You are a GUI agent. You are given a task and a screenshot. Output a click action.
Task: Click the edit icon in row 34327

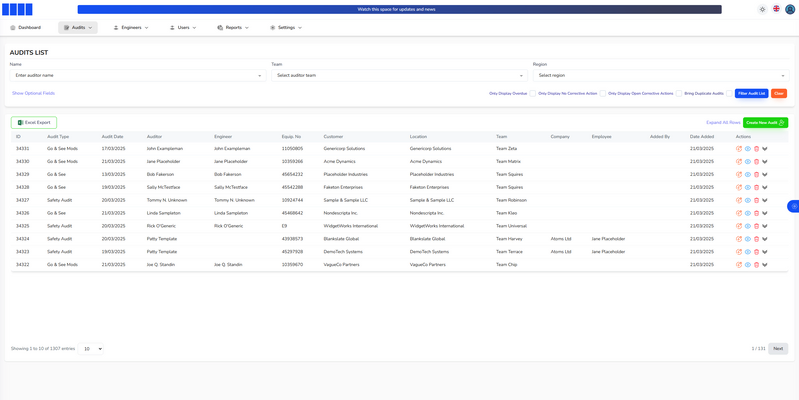(739, 200)
